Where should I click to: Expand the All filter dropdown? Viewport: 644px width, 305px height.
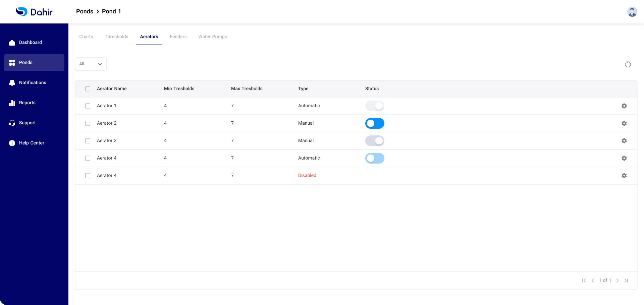(x=91, y=64)
